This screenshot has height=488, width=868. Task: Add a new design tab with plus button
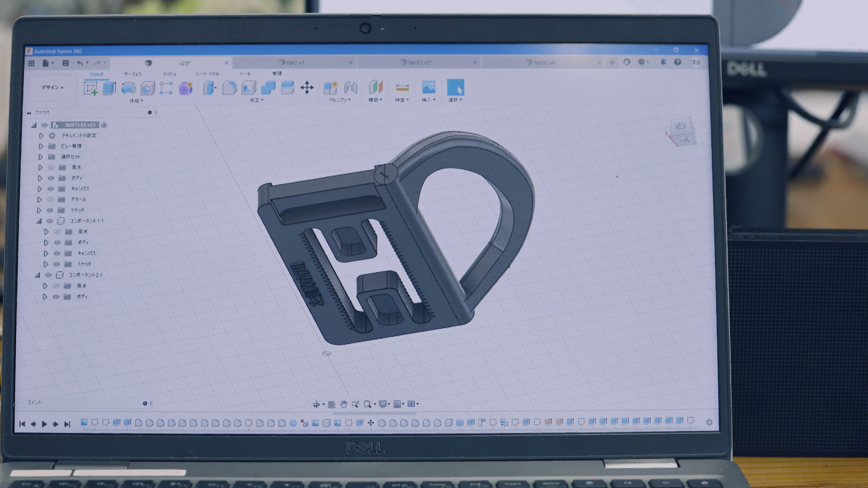[612, 62]
